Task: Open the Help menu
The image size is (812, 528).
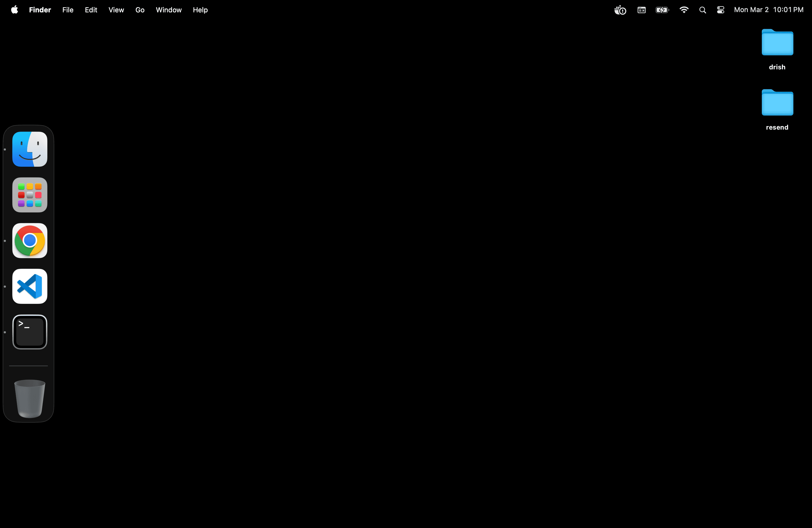Action: tap(200, 10)
